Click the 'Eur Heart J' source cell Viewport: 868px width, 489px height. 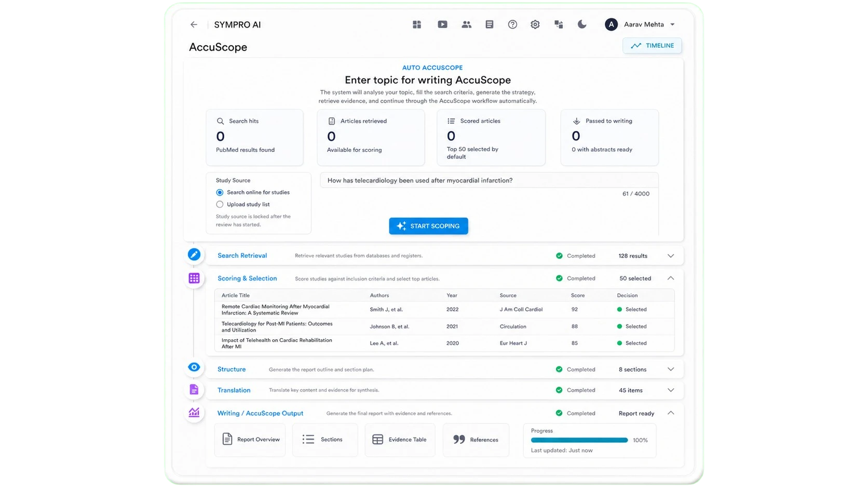[x=513, y=343]
